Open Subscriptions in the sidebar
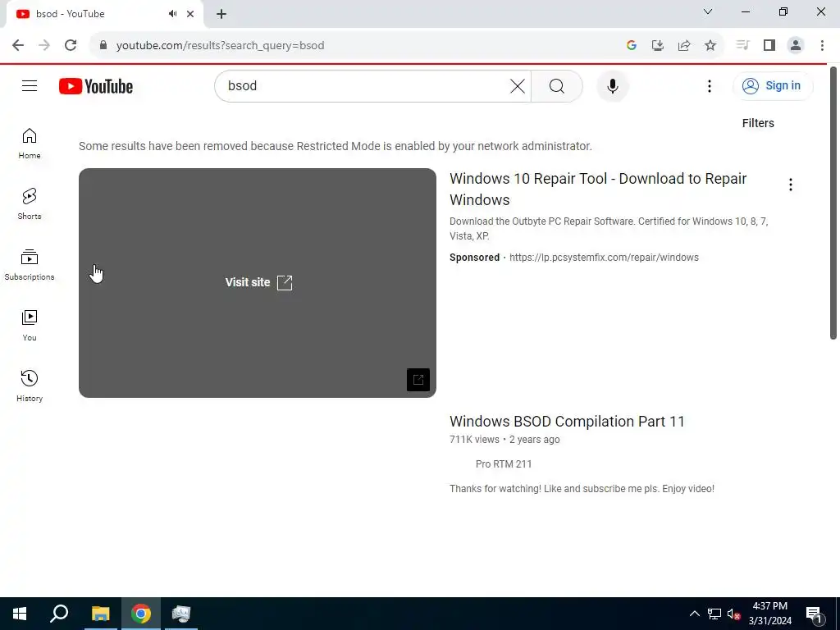The width and height of the screenshot is (840, 630). pos(30,265)
